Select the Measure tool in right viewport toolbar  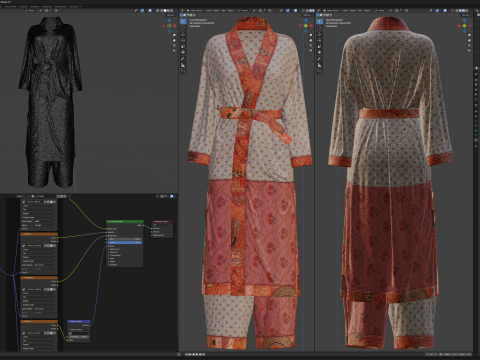coord(320,65)
